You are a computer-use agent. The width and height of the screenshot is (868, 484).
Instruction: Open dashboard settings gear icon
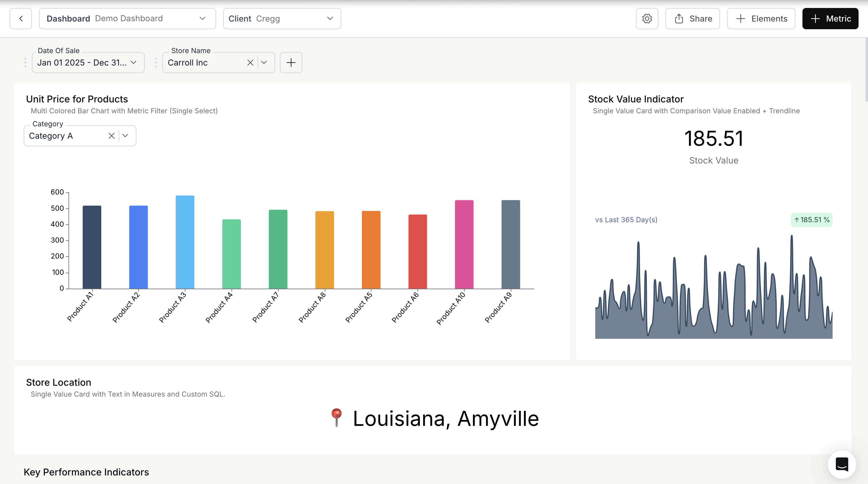pos(647,19)
